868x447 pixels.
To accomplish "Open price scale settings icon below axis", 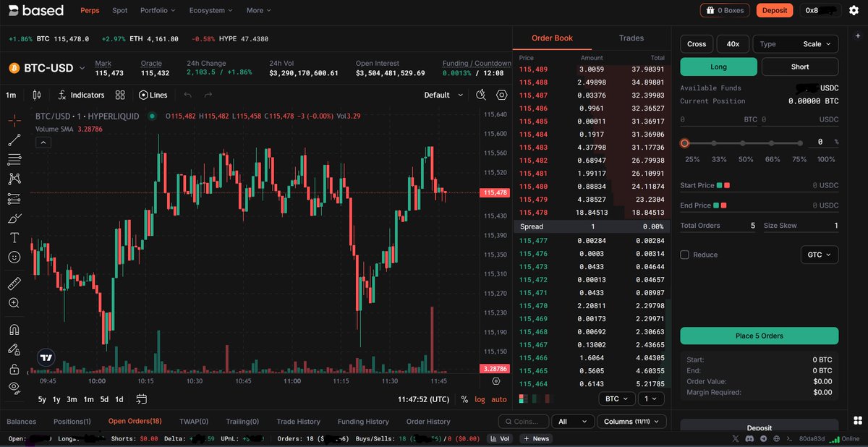I will pyautogui.click(x=496, y=380).
